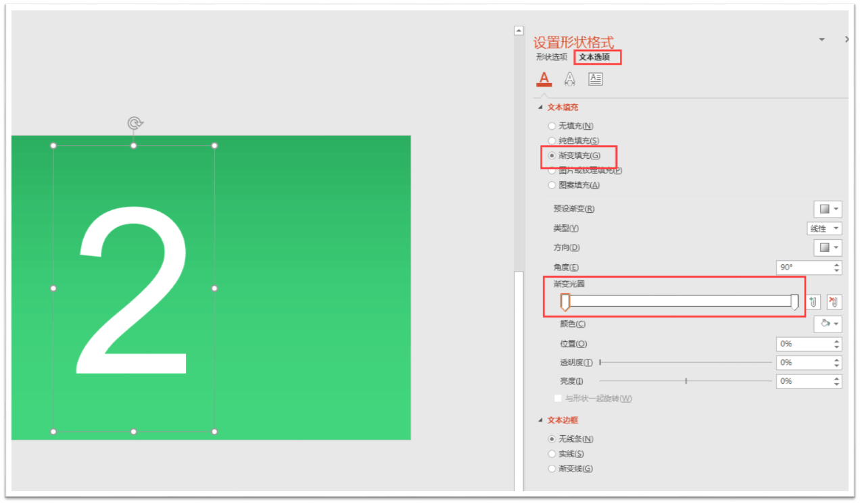This screenshot has height=504, width=860.
Task: Click the Textbox (文本框) layout icon
Action: 596,79
